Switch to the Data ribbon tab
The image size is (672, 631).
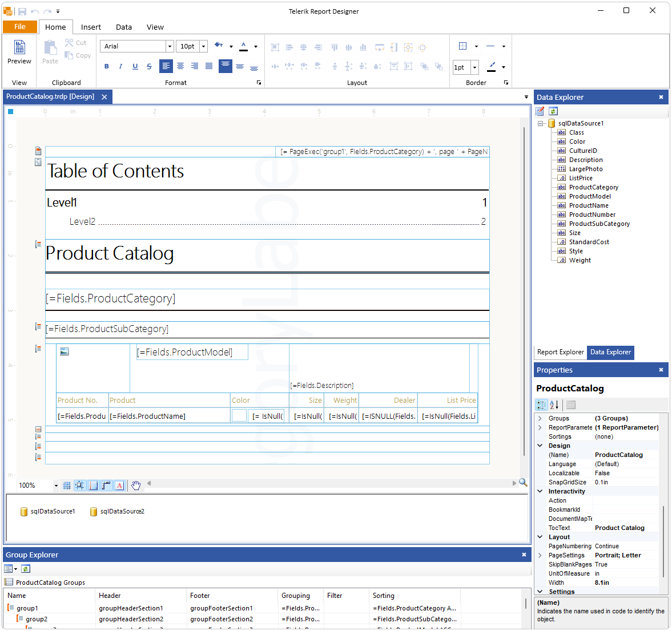pyautogui.click(x=124, y=27)
